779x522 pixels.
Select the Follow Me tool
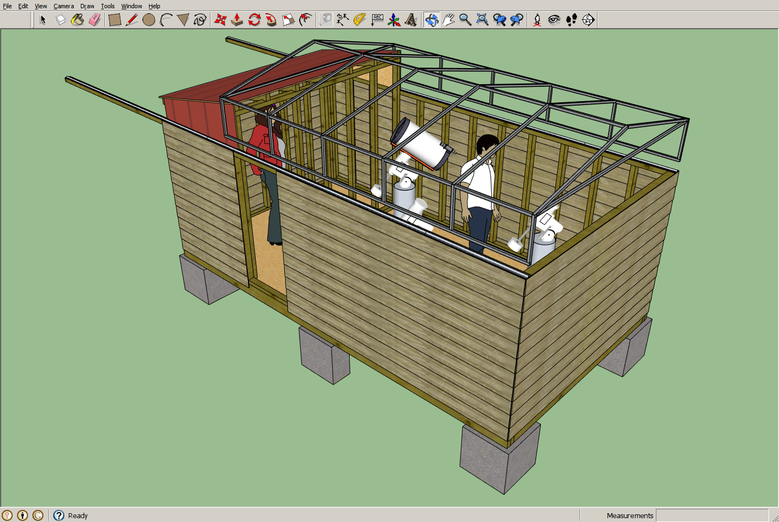point(271,20)
